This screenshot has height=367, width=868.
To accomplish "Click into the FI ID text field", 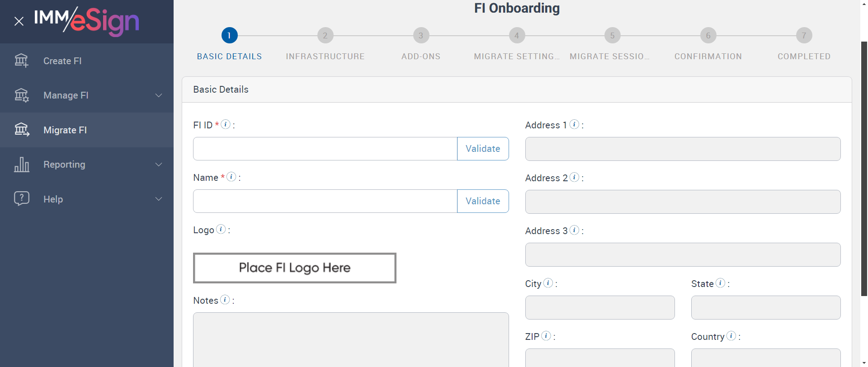I will 325,149.
